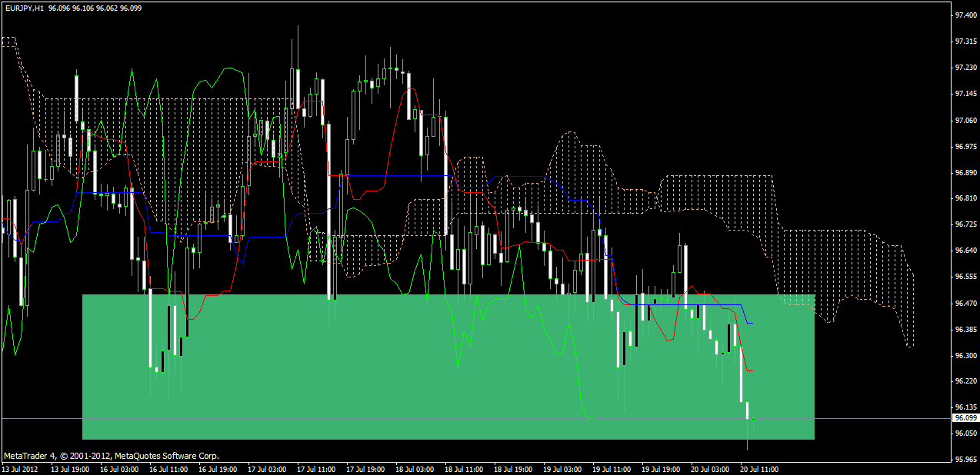980x475 pixels.
Task: Click the 13 Jul 19:00 time label
Action: (71, 469)
